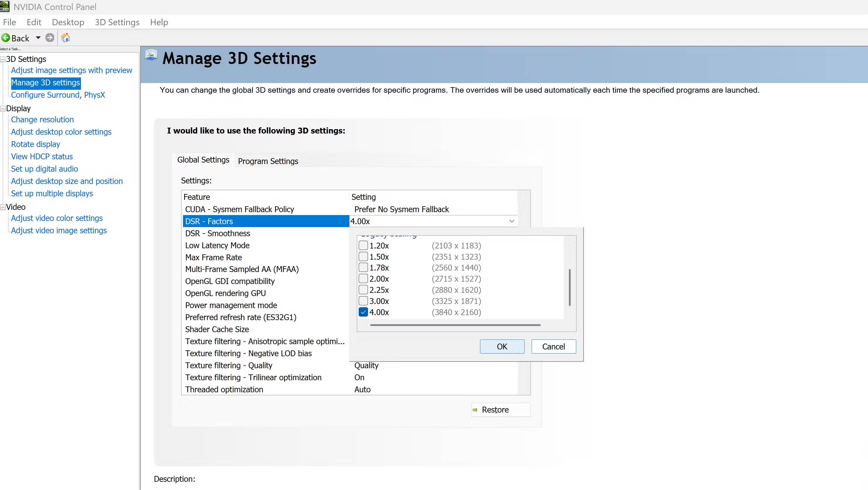Screen dimensions: 868x490
Task: Click the vertical scrollbar of the DSR factors list
Action: coord(569,287)
